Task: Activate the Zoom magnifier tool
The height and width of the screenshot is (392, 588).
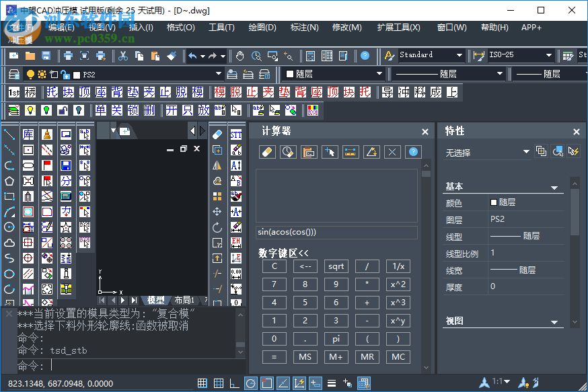Action: [x=256, y=55]
